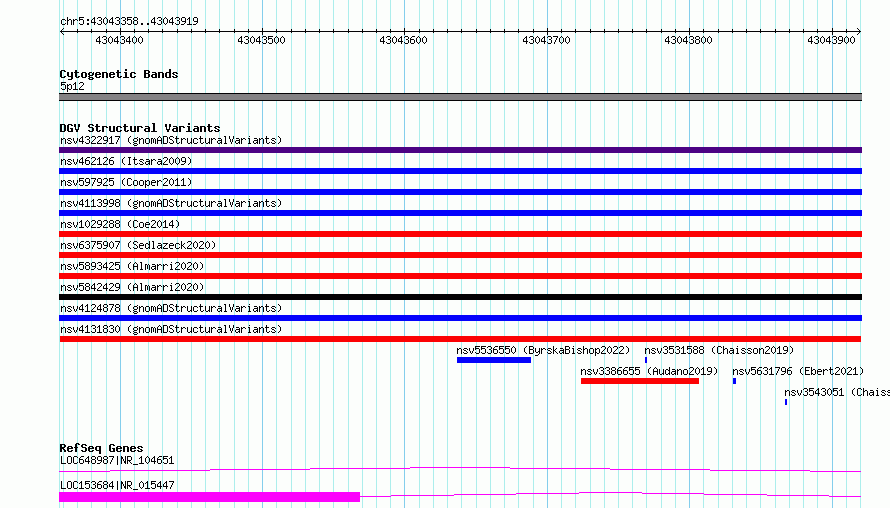890x508 pixels.
Task: Select the tiny blue nsv5631796 marker
Action: [734, 381]
